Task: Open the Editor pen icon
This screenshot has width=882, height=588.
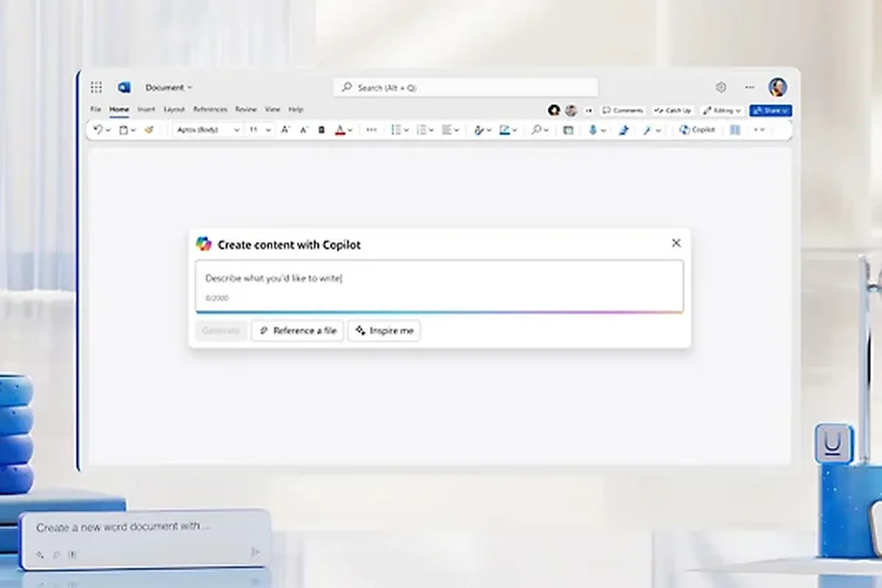Action: (x=623, y=129)
